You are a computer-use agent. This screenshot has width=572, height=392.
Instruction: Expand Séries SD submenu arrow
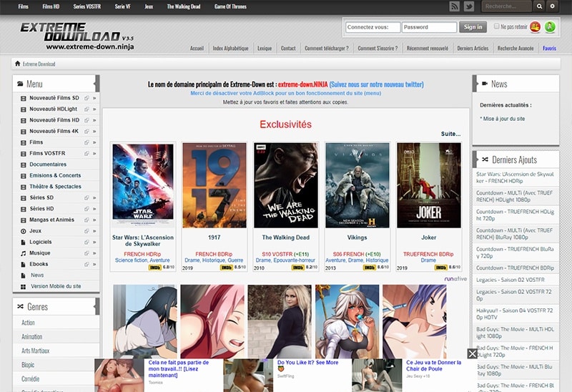click(x=94, y=198)
